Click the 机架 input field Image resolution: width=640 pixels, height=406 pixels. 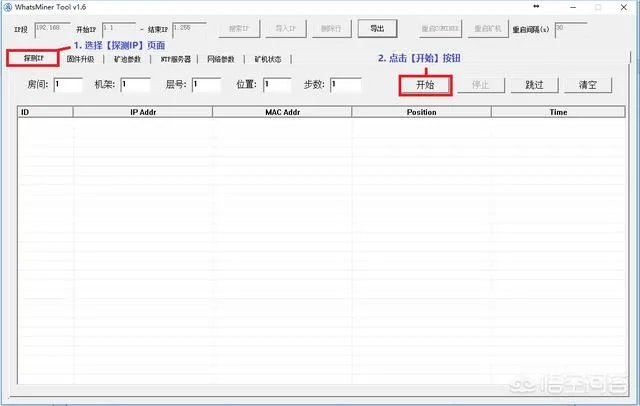click(x=136, y=85)
